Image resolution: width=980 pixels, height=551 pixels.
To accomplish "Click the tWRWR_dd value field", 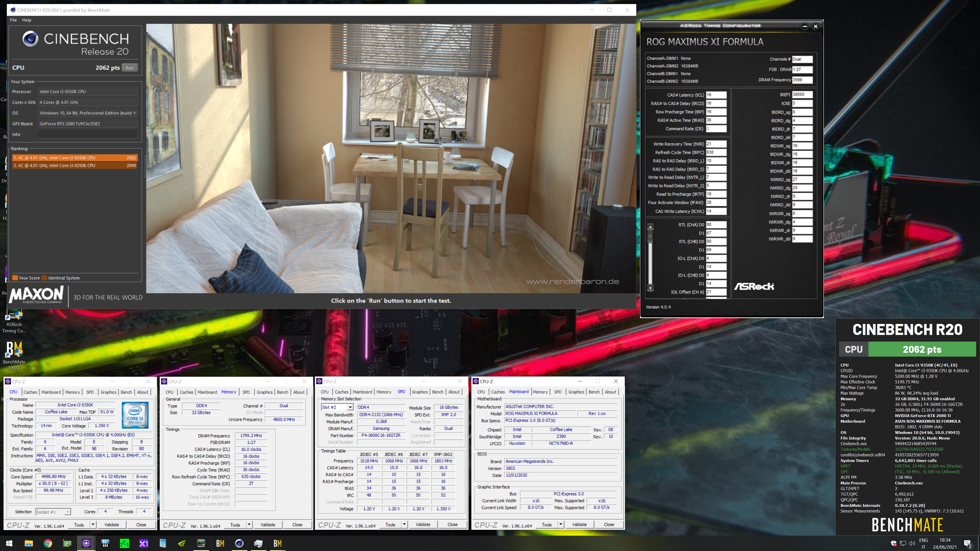I will 802,239.
